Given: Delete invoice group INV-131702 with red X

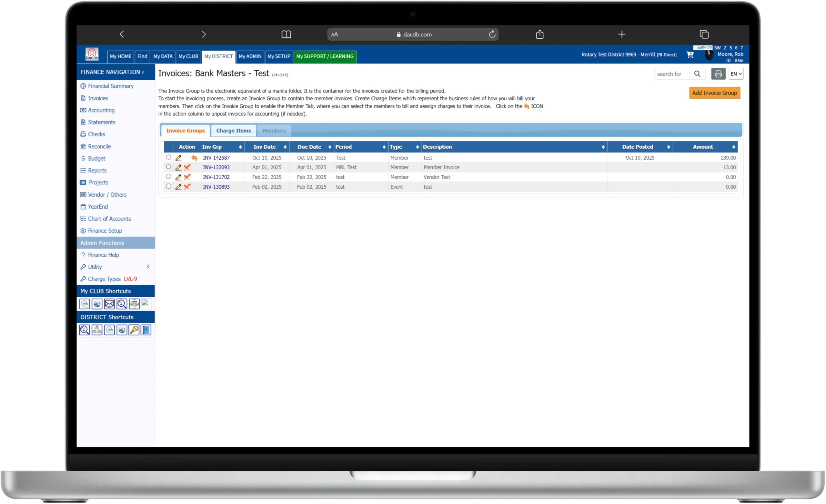Looking at the screenshot, I should pyautogui.click(x=187, y=177).
